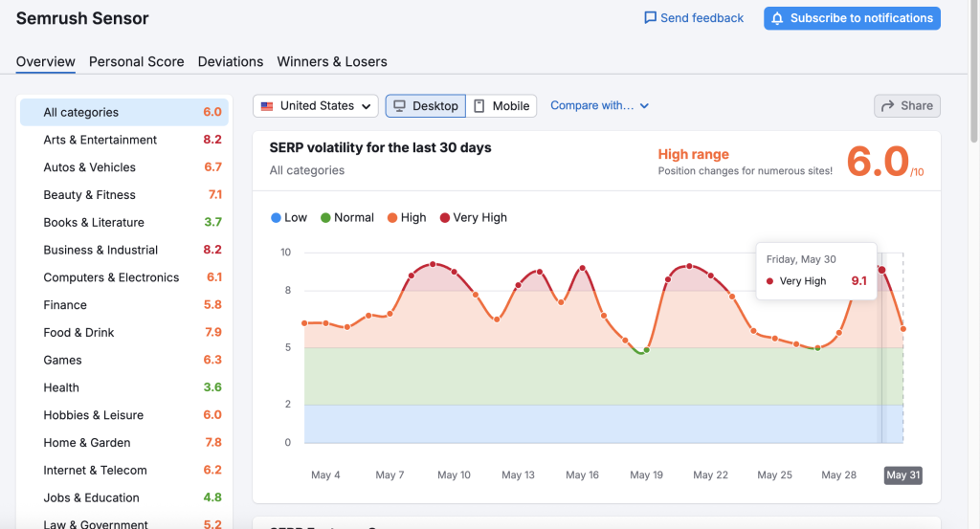The height and width of the screenshot is (529, 980).
Task: Click the Share arrow icon
Action: (887, 106)
